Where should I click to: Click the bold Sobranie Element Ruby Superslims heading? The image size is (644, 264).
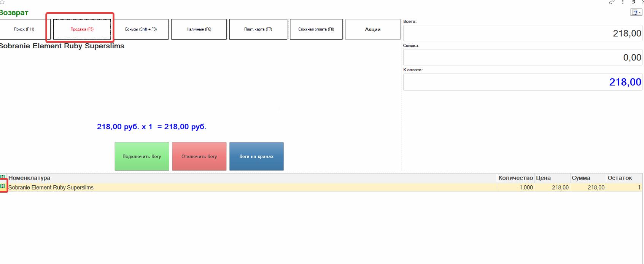62,46
